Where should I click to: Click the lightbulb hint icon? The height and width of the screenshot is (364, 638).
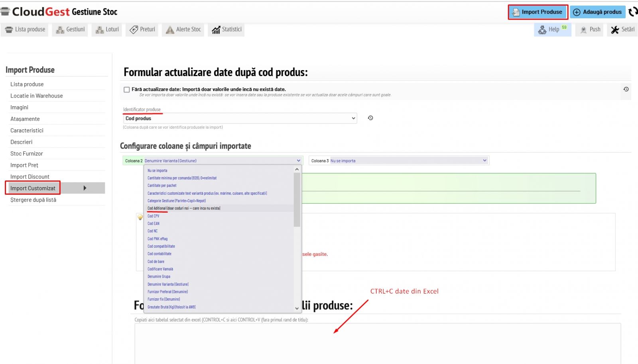(140, 217)
